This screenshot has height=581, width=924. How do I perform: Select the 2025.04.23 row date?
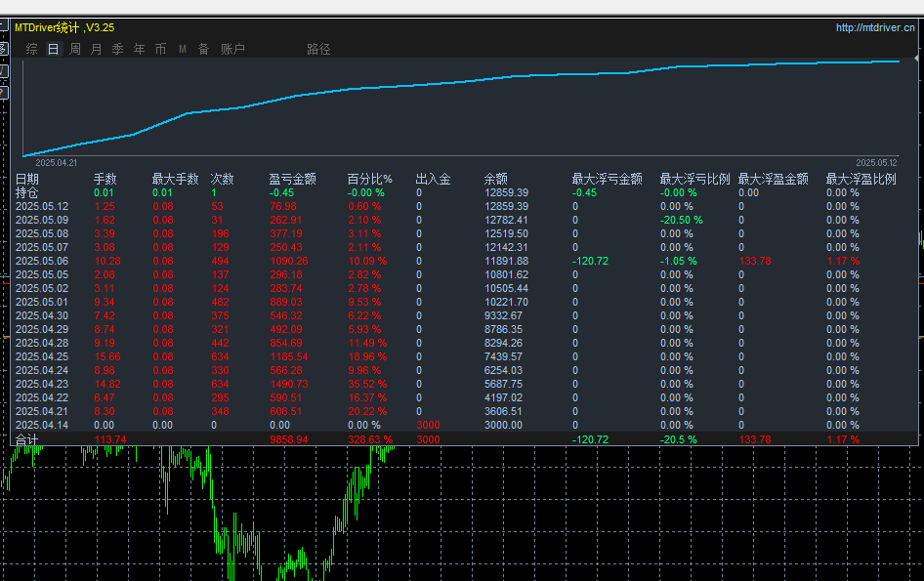pyautogui.click(x=41, y=384)
